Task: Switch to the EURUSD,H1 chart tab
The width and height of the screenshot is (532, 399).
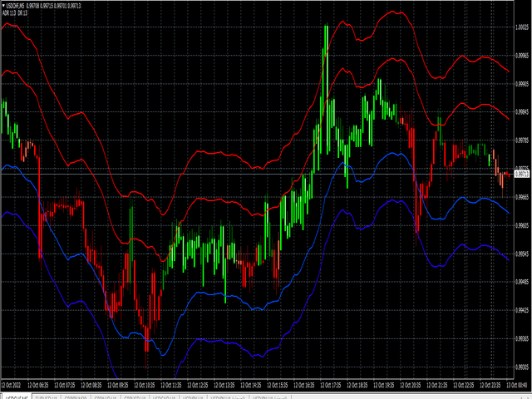Action: pos(47,397)
